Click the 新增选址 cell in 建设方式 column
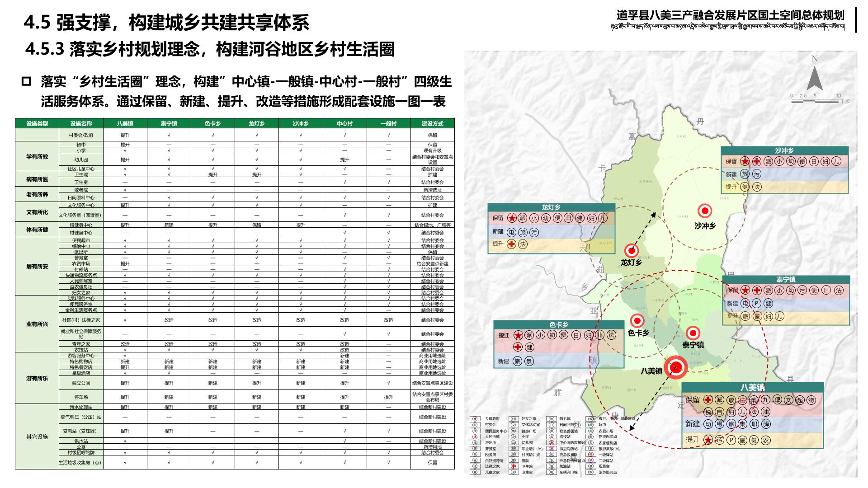The height and width of the screenshot is (488, 868). click(433, 190)
